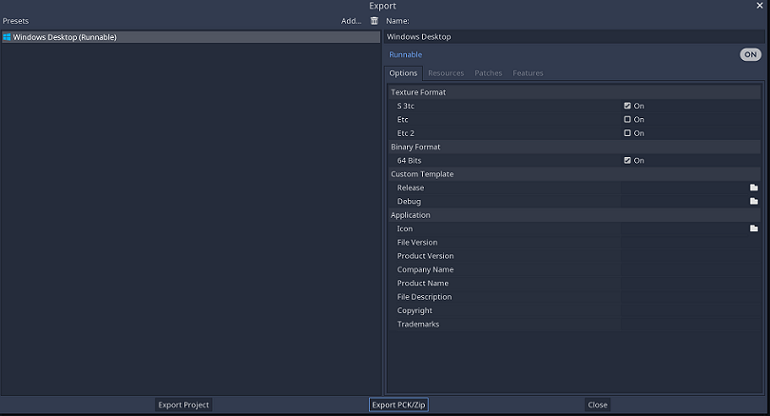Select Windows Desktop (Runnable) preset
The height and width of the screenshot is (416, 770).
[x=191, y=37]
